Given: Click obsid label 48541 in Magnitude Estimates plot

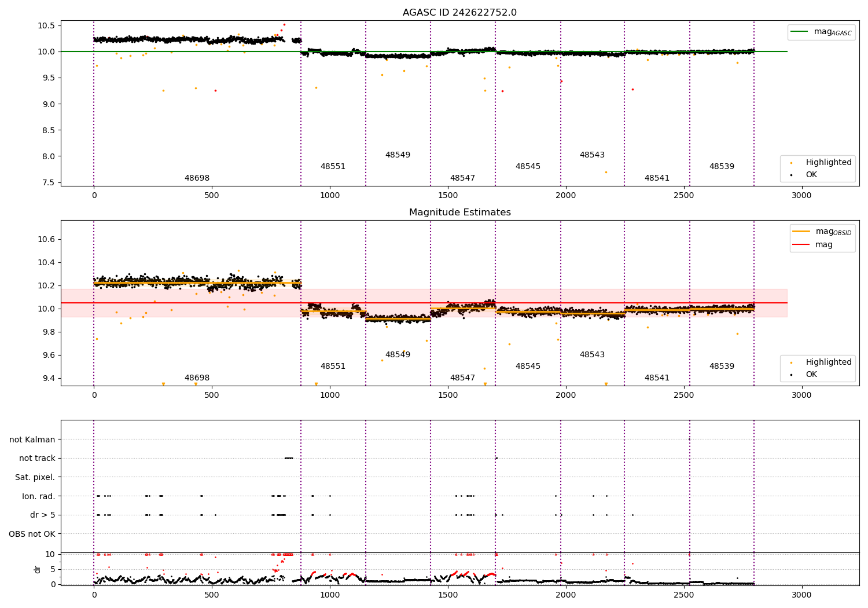Looking at the screenshot, I should [657, 378].
